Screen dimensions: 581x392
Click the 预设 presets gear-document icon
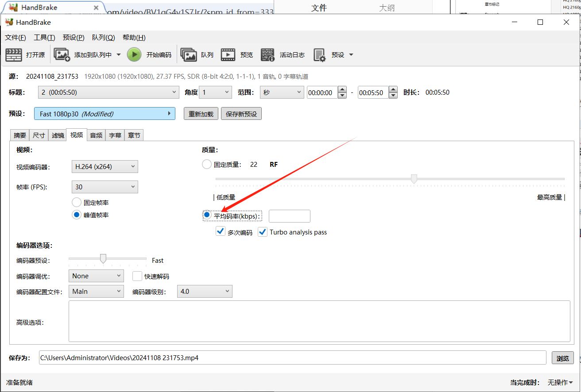(319, 55)
